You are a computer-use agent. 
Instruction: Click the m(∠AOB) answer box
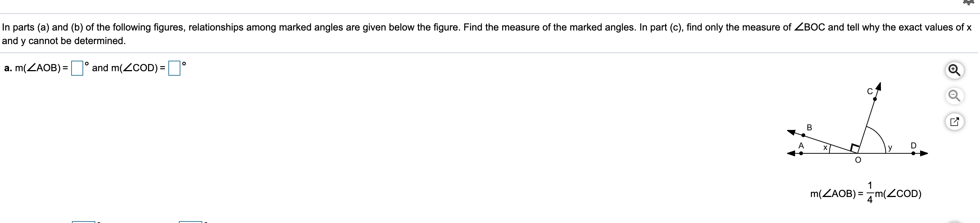click(x=77, y=68)
